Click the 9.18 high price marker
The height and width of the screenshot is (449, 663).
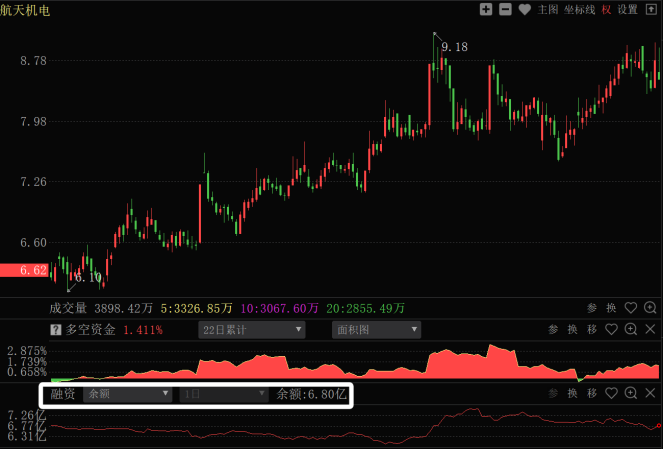click(x=454, y=47)
